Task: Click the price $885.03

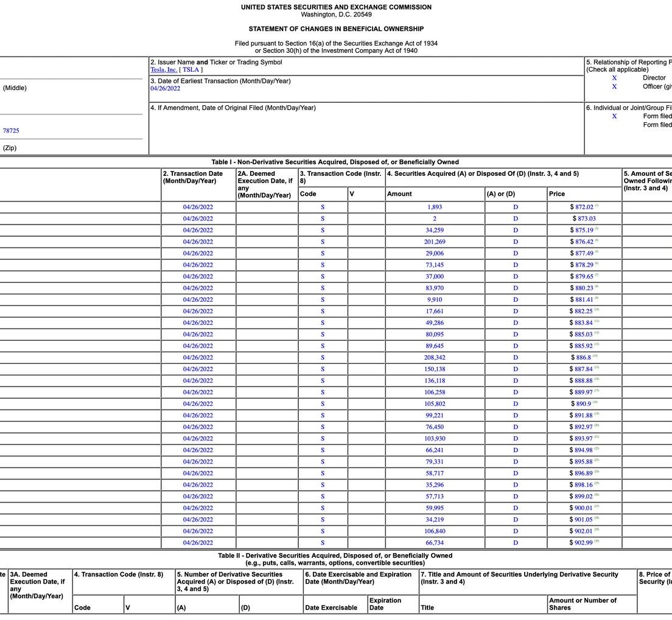Action: pyautogui.click(x=581, y=334)
